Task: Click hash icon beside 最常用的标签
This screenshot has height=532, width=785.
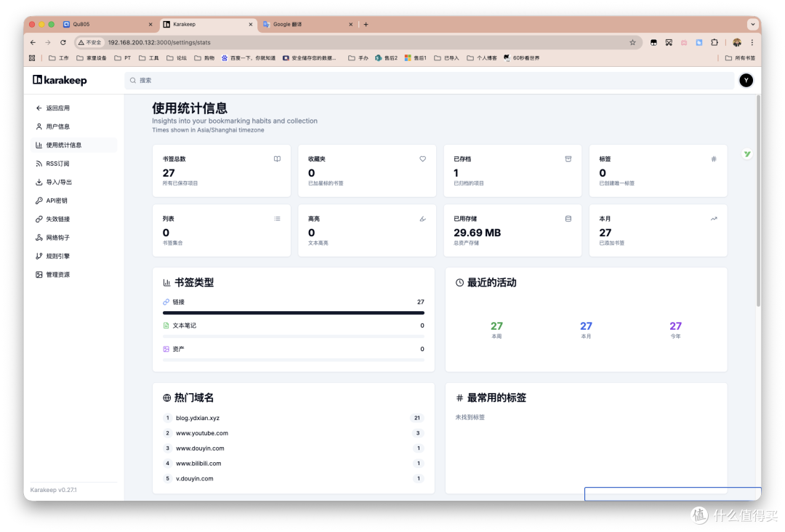Action: pos(459,398)
